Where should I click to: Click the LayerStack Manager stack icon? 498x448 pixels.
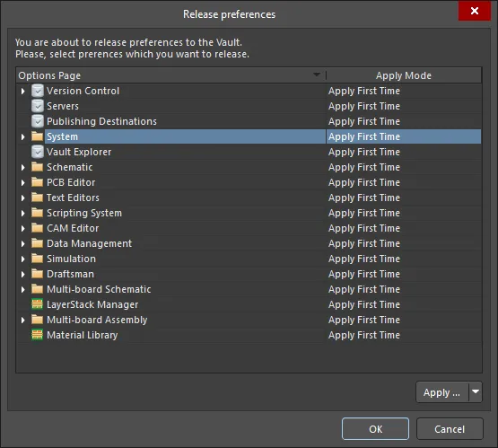pyautogui.click(x=37, y=304)
